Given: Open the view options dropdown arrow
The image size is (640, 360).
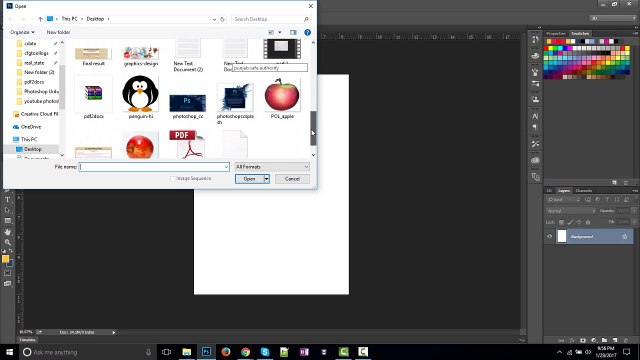Looking at the screenshot, I should (280, 32).
